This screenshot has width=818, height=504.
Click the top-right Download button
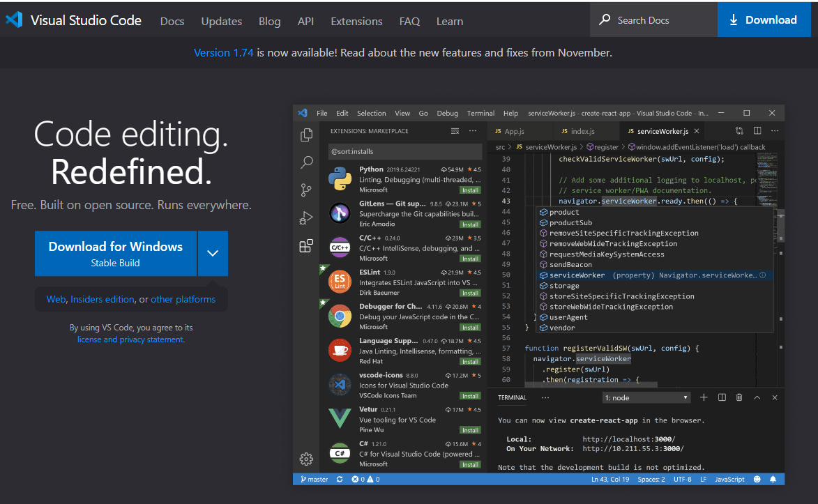click(x=764, y=20)
